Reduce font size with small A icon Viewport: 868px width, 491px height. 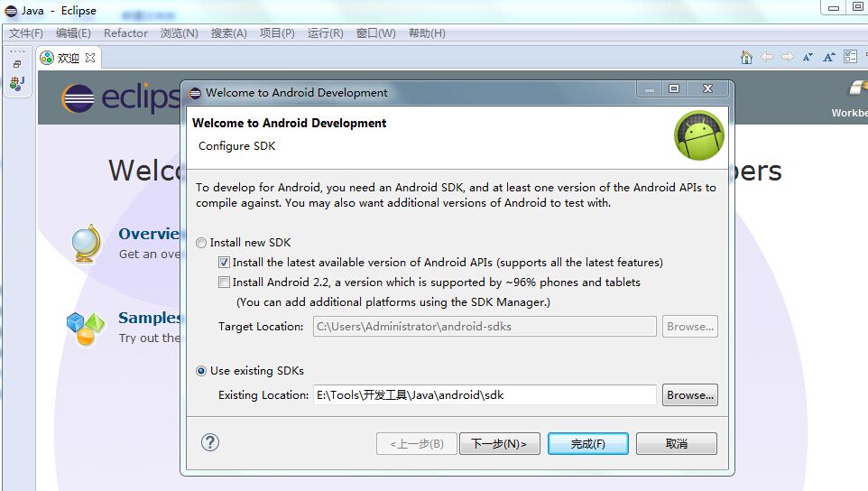(808, 57)
